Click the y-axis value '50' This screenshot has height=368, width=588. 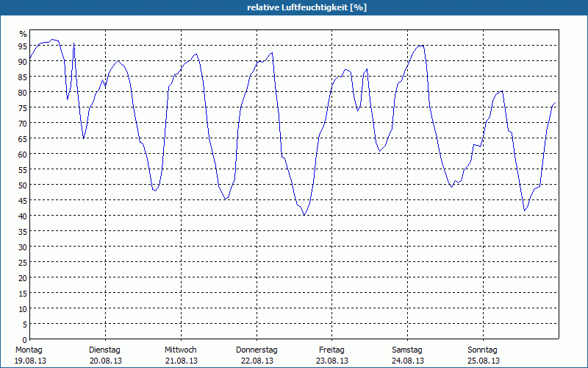[23, 185]
